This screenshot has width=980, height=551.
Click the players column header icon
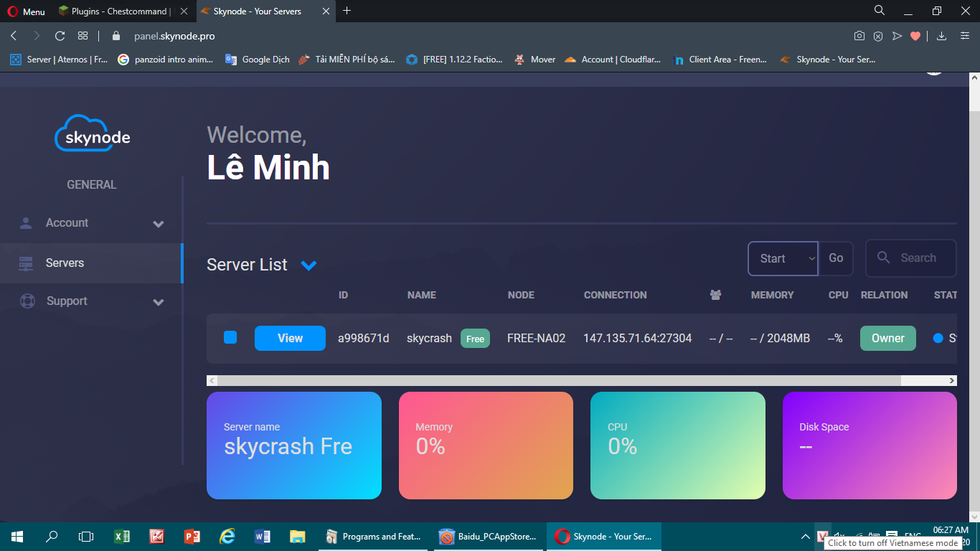coord(715,295)
